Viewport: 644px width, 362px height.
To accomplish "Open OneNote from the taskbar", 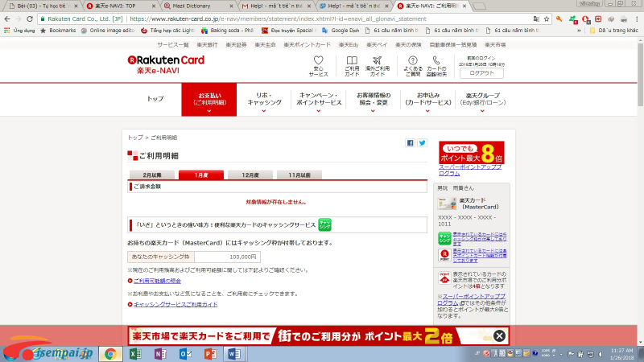I will coord(160,354).
